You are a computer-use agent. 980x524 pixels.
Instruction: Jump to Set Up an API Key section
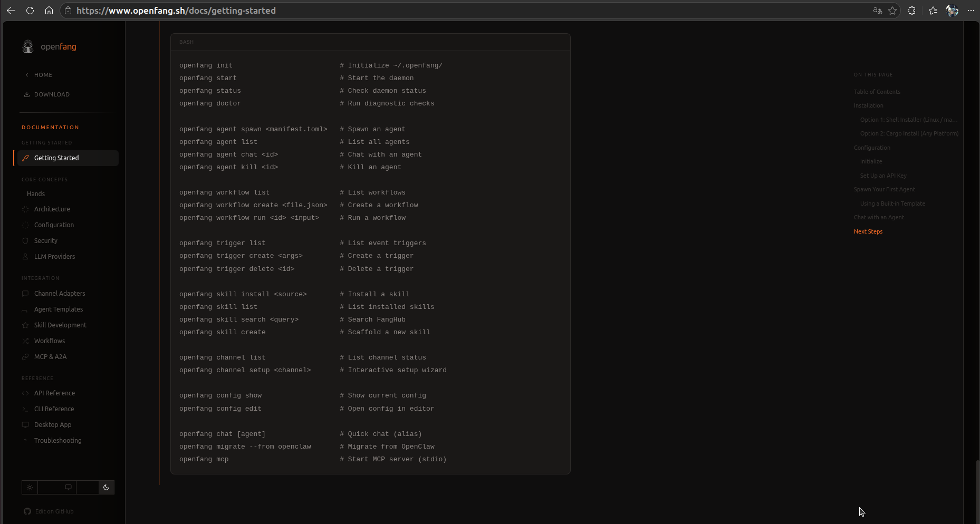pyautogui.click(x=883, y=176)
